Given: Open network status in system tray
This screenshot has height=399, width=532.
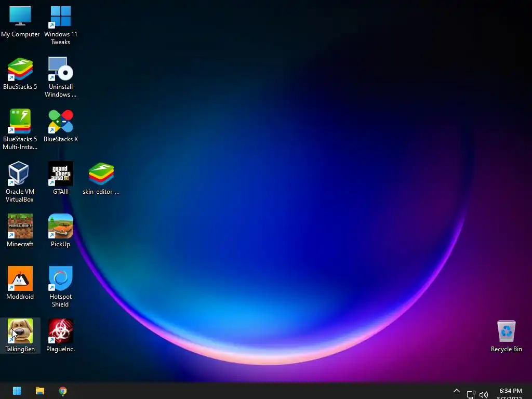Looking at the screenshot, I should pos(471,394).
